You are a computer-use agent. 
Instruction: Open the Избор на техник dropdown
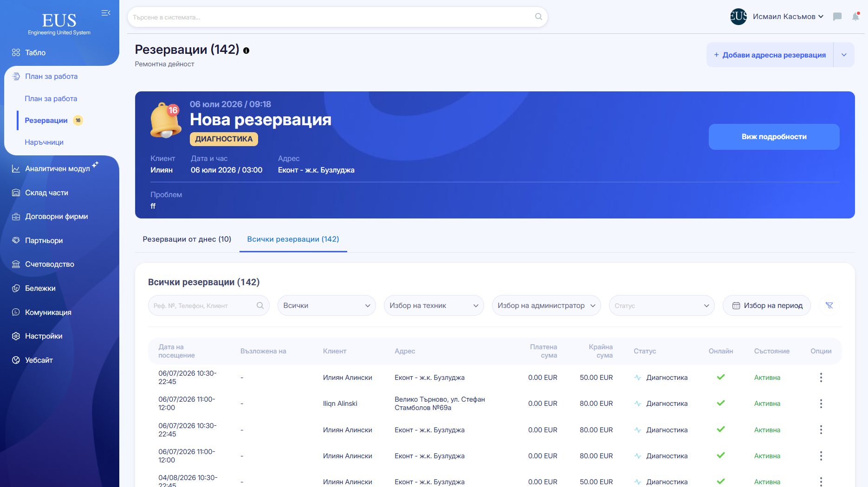[x=434, y=306]
